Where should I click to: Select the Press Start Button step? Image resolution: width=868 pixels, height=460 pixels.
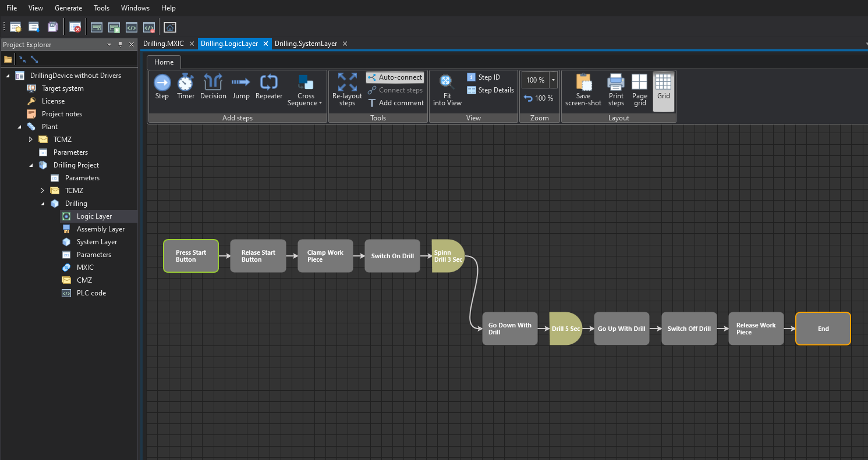pos(191,256)
